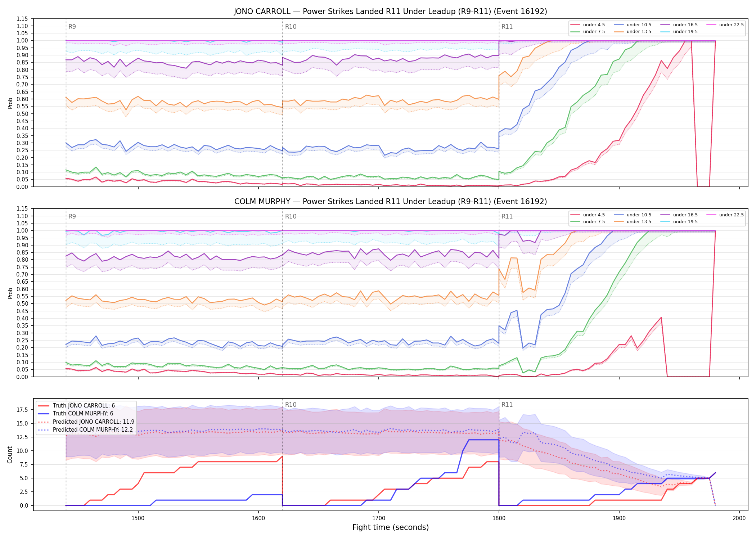Click the 'Count' y-axis label

(10, 455)
